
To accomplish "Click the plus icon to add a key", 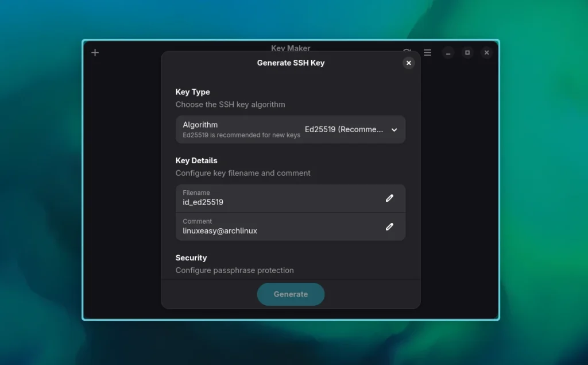I will pyautogui.click(x=95, y=52).
